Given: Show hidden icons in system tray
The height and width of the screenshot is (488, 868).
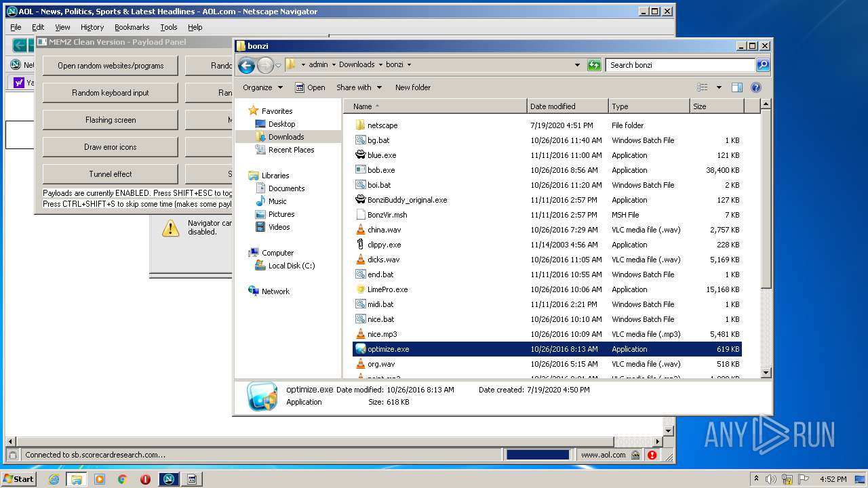Looking at the screenshot, I should (x=756, y=479).
